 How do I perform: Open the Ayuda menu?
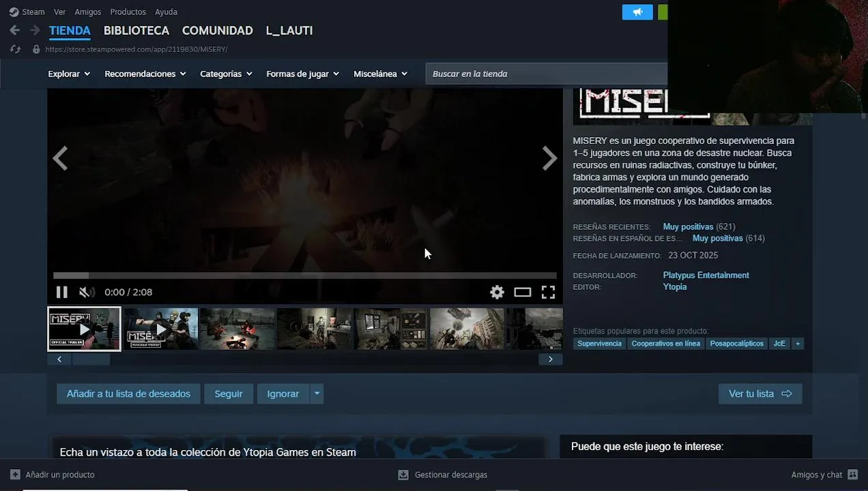[x=166, y=12]
